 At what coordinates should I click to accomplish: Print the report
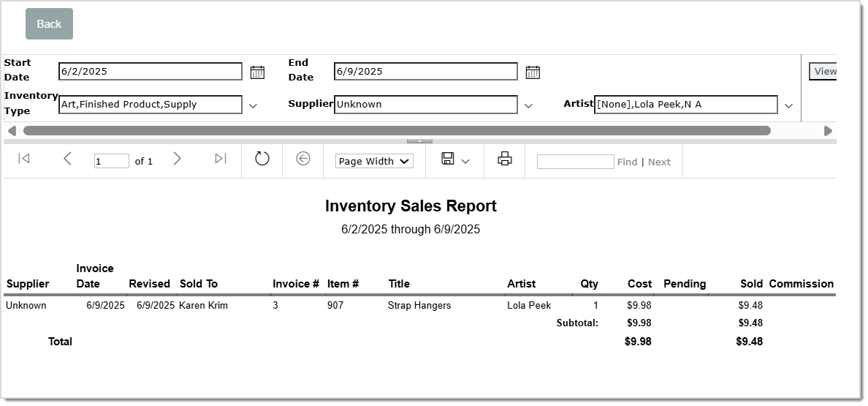click(505, 159)
